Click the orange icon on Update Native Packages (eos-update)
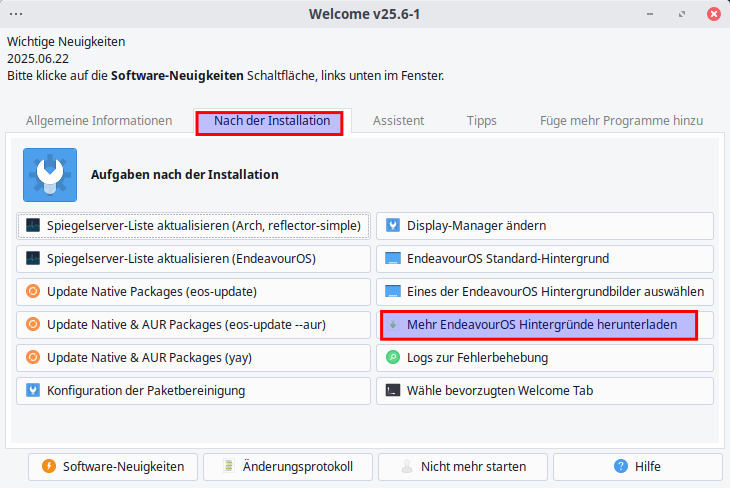 click(x=33, y=292)
